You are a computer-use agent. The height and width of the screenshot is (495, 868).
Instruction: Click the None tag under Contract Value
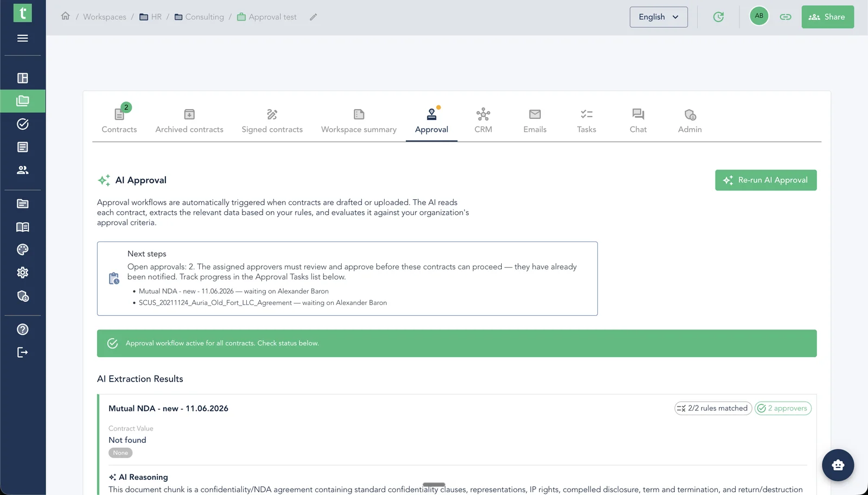click(x=120, y=453)
